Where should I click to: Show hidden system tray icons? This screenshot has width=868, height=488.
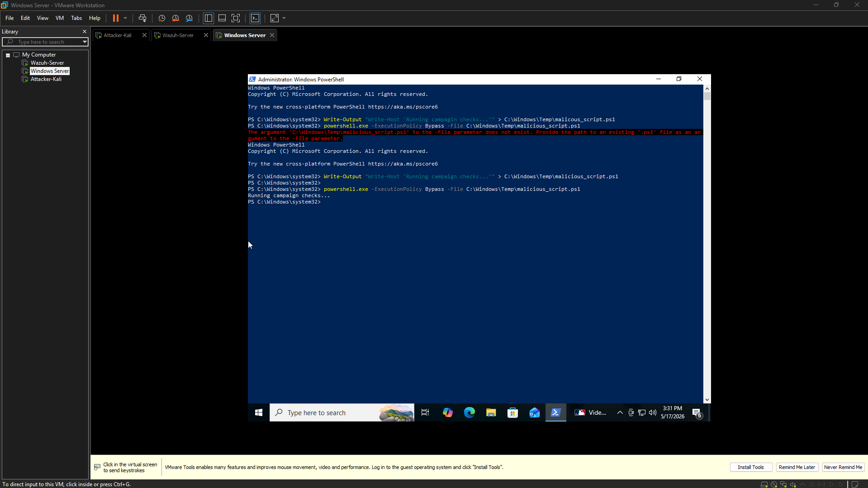pos(620,412)
